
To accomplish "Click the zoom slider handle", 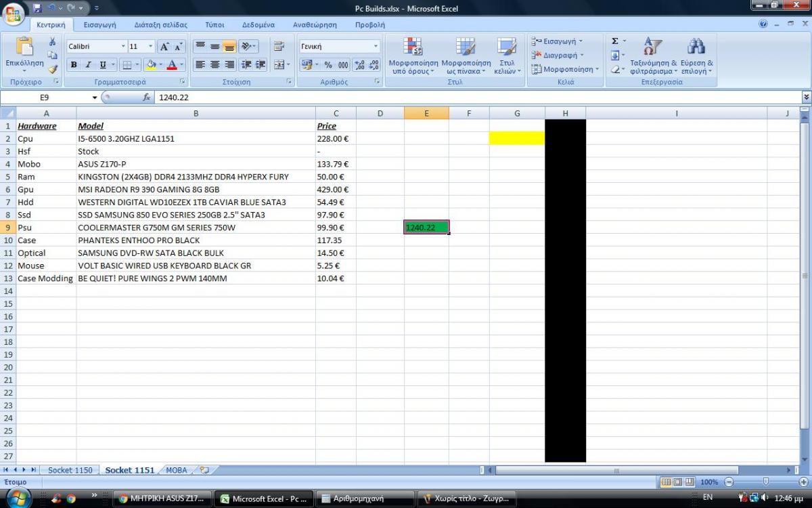I will tap(765, 482).
